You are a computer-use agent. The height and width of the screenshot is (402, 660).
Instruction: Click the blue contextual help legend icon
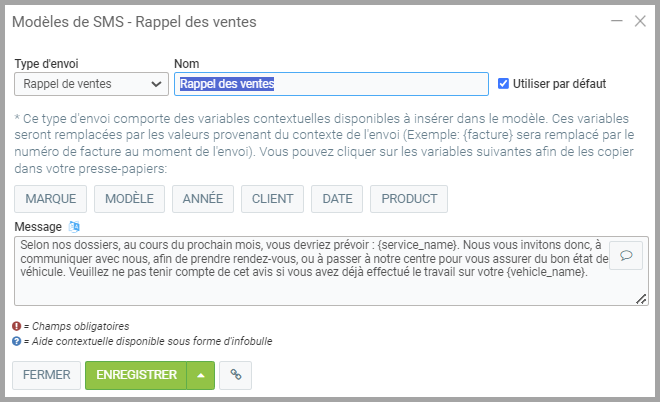click(x=16, y=341)
